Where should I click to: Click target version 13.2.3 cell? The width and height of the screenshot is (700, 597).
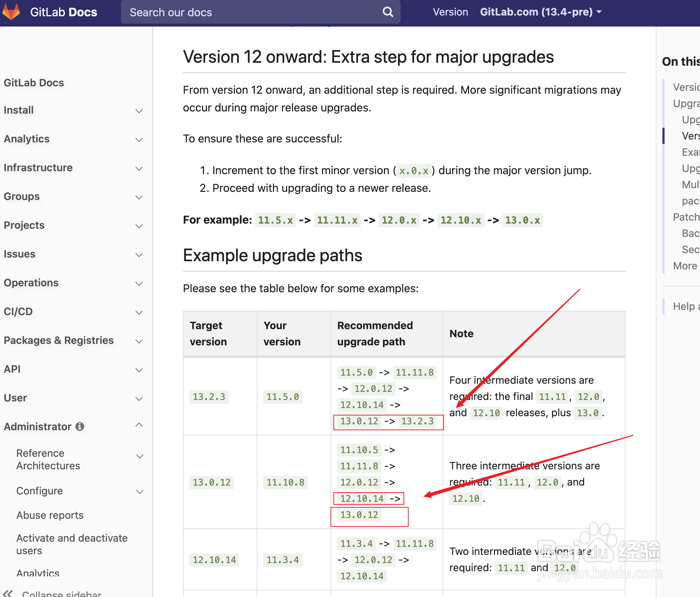tap(209, 397)
